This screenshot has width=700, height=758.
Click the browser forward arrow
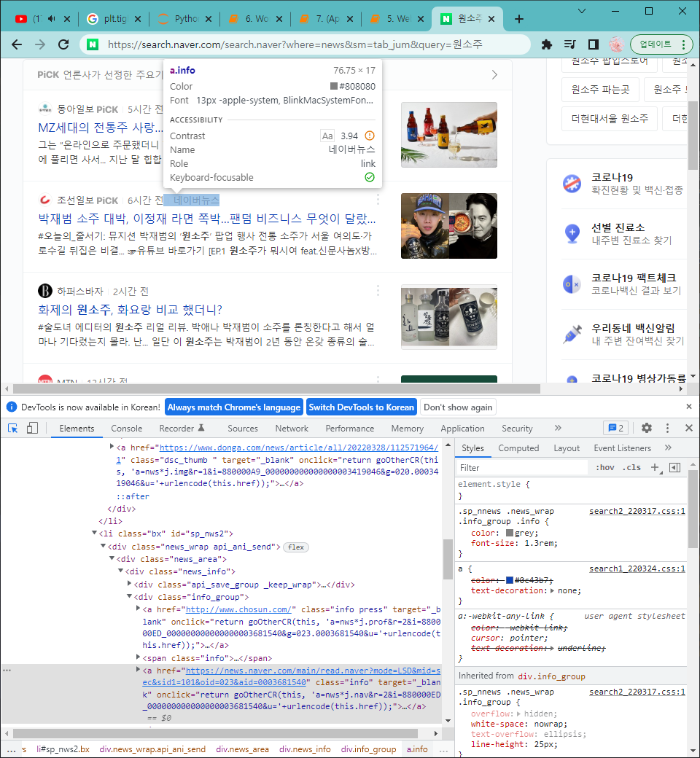pos(40,44)
